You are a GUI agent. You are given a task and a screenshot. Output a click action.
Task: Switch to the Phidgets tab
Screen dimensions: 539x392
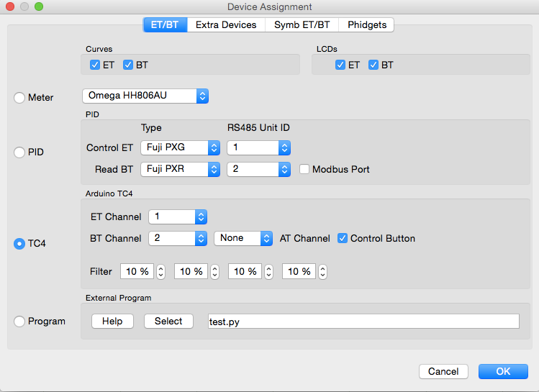click(x=366, y=24)
